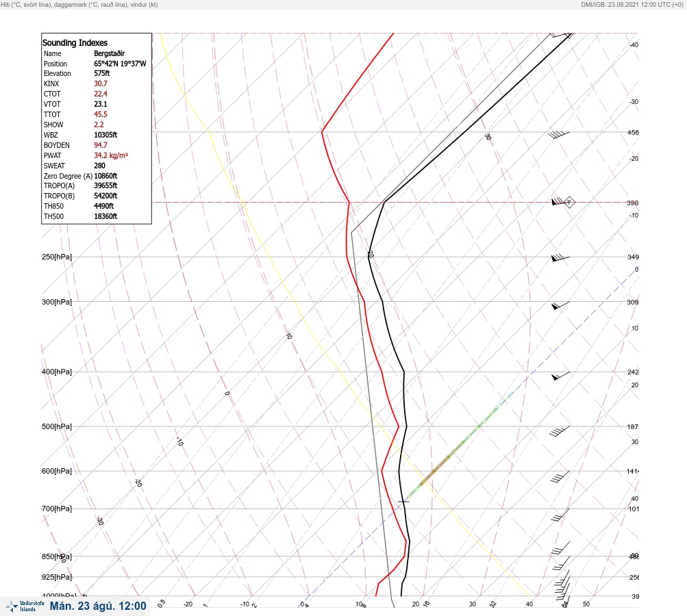Click the 300[hPa] pressure label
Screen dimensions: 687x616
point(57,302)
